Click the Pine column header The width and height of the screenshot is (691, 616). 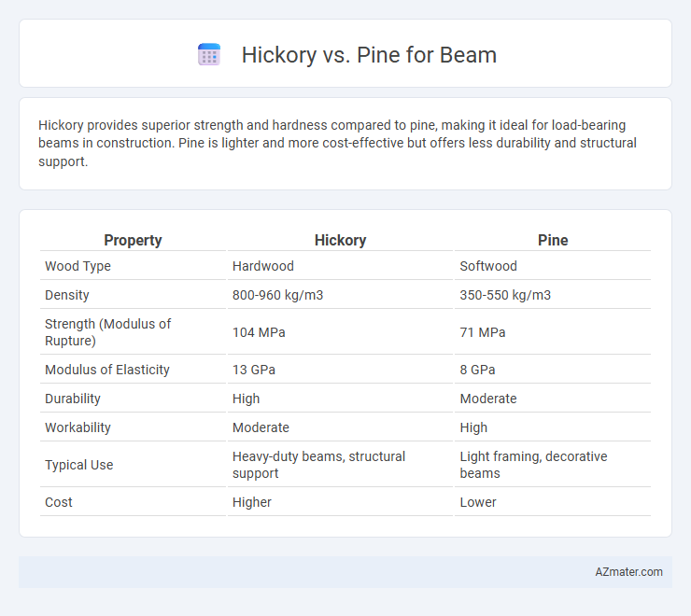click(x=553, y=240)
